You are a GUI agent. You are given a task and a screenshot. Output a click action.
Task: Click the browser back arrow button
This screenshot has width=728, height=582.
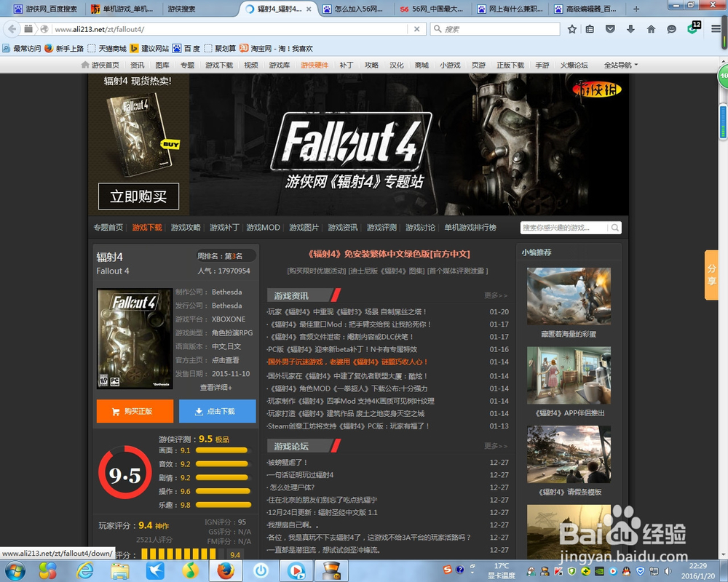pos(12,29)
